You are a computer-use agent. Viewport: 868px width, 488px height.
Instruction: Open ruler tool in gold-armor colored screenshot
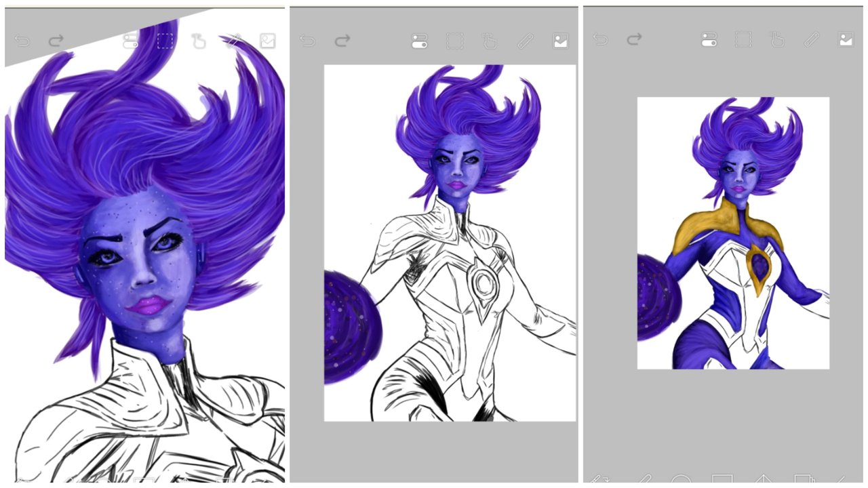812,39
